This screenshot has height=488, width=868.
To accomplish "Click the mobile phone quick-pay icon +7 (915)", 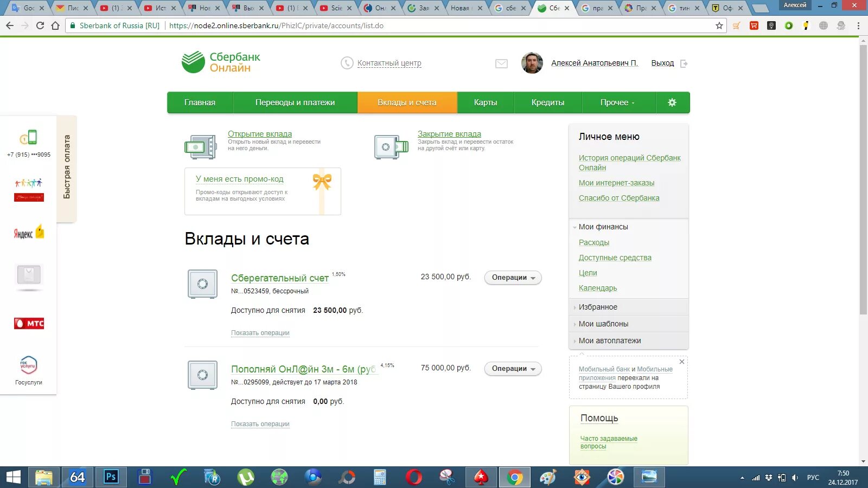I will (x=29, y=137).
